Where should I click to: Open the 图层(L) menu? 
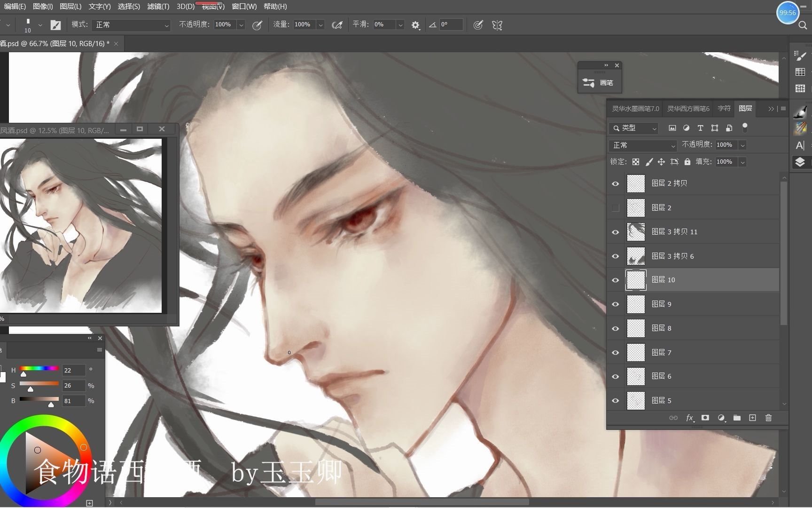pyautogui.click(x=70, y=6)
